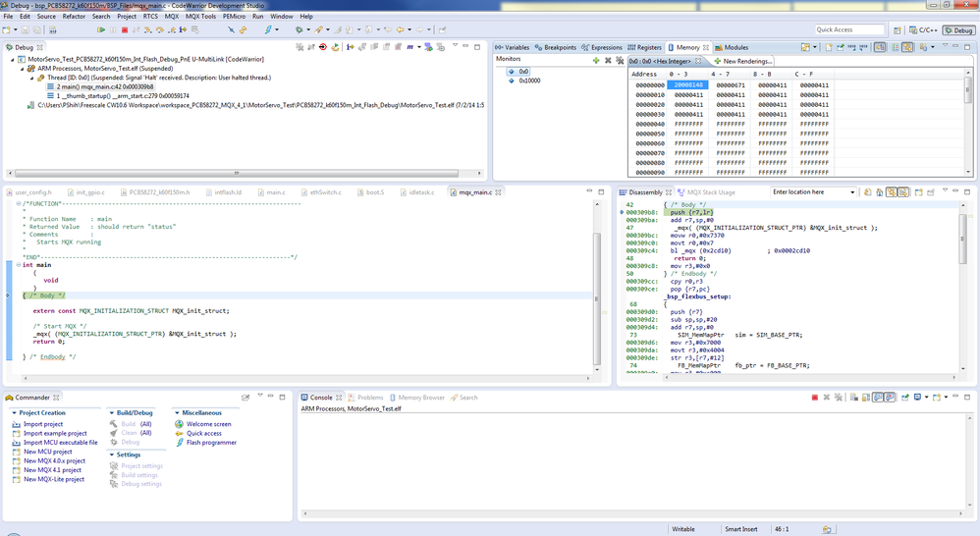Add a new memory monitor with plus icon

595,60
